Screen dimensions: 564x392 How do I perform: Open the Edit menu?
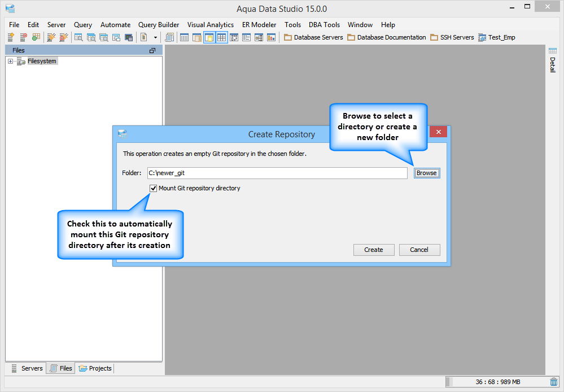click(33, 25)
